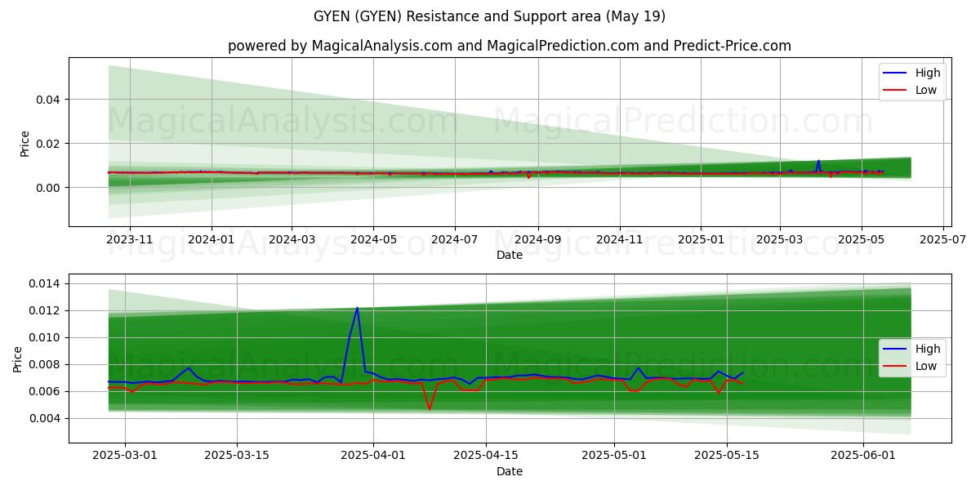The width and height of the screenshot is (980, 490).
Task: Click the '0.014' price tick on the lower chart
Action: pyautogui.click(x=47, y=283)
